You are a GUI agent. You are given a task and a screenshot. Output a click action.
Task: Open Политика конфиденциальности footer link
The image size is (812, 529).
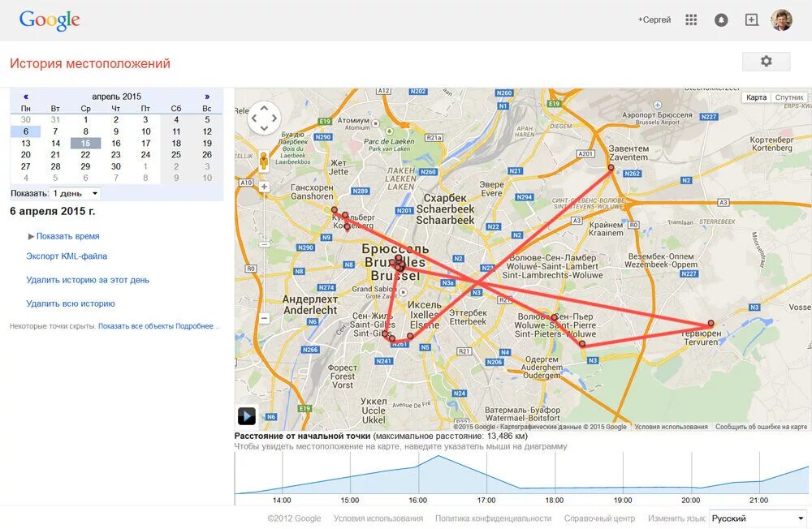[493, 518]
